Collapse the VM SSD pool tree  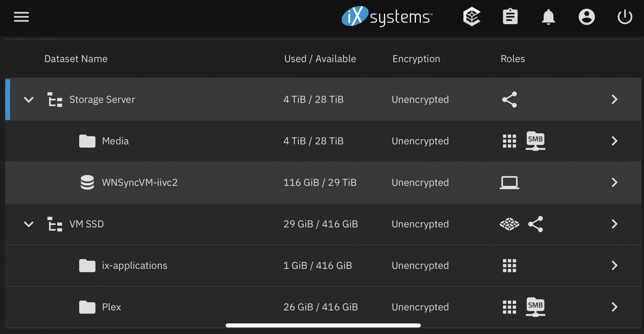tap(29, 224)
